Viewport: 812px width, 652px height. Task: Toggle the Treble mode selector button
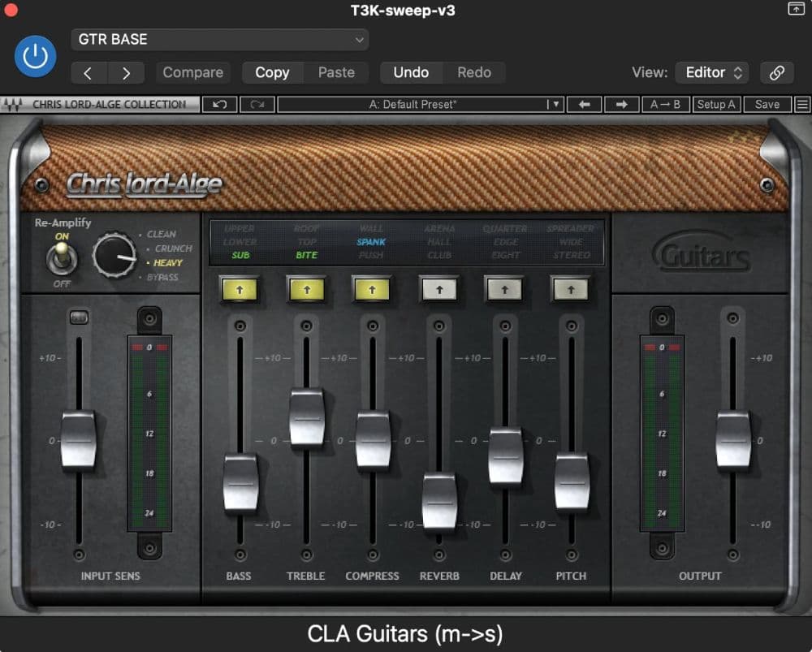click(307, 290)
